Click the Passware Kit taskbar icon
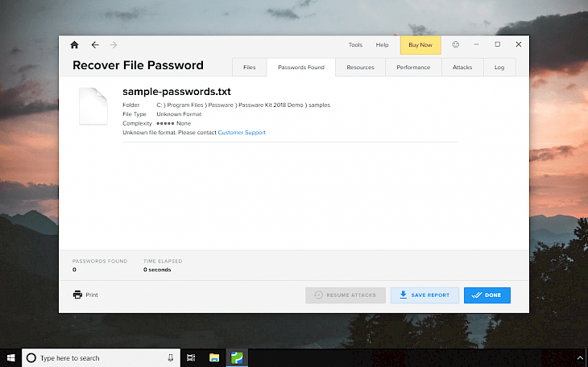Screen dimensions: 588x367 (x=237, y=357)
